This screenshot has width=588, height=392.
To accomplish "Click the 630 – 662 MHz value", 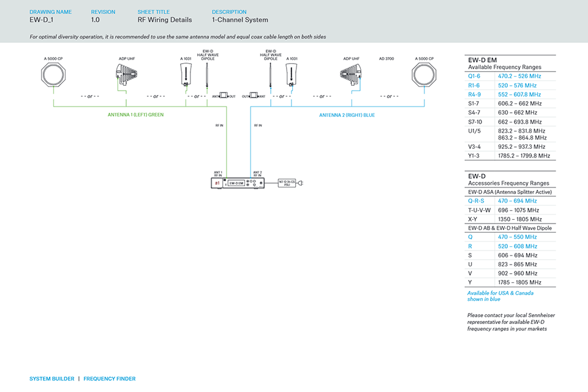I will tap(518, 113).
